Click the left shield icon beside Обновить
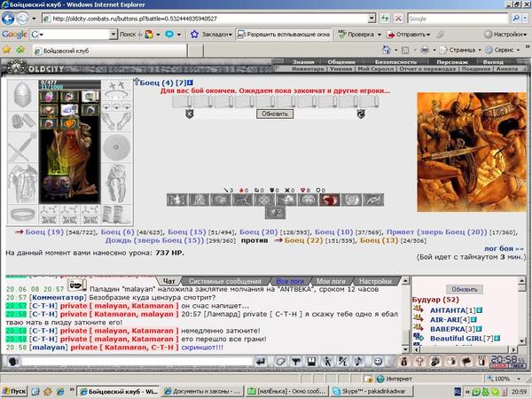The width and height of the screenshot is (532, 399). (x=190, y=113)
